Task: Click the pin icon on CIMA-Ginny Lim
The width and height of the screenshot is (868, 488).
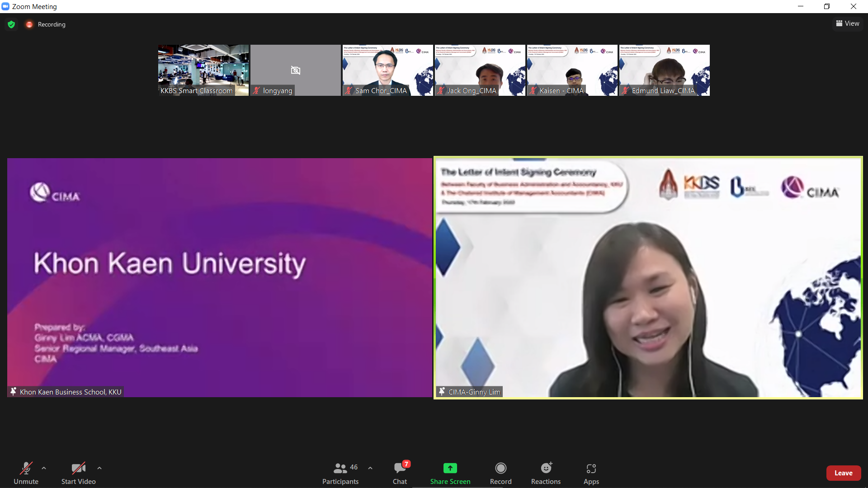Action: [442, 392]
